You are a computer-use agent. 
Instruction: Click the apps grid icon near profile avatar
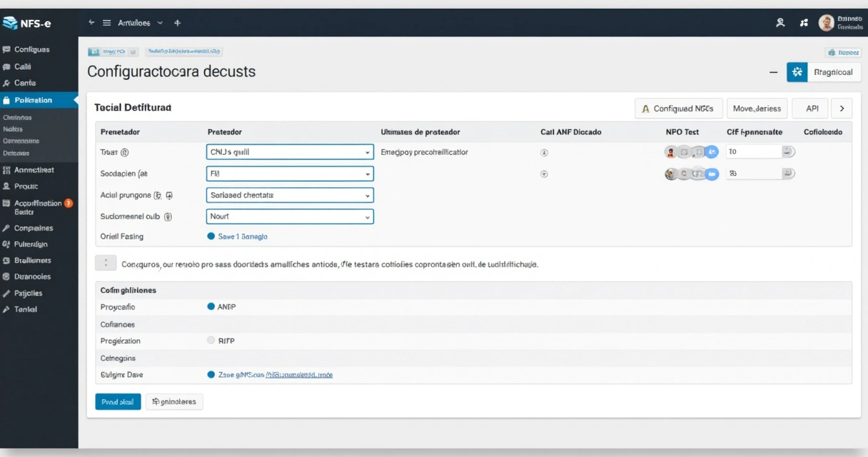click(x=803, y=22)
